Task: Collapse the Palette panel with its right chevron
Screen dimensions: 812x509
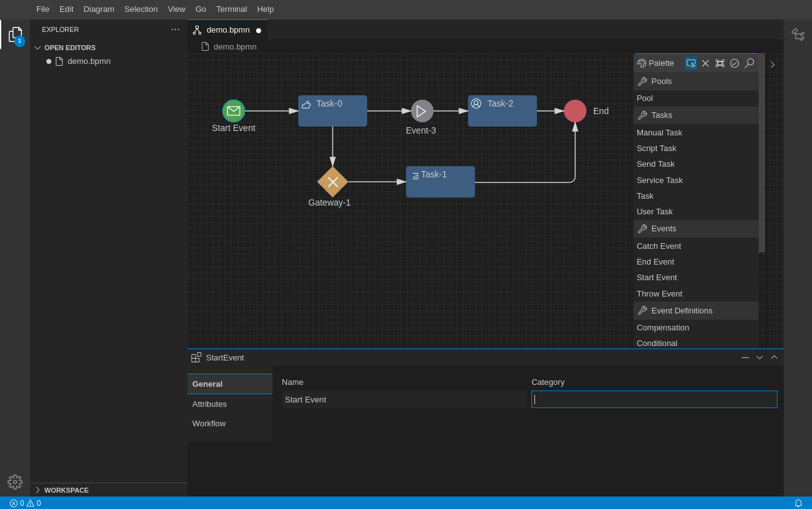Action: pos(773,63)
